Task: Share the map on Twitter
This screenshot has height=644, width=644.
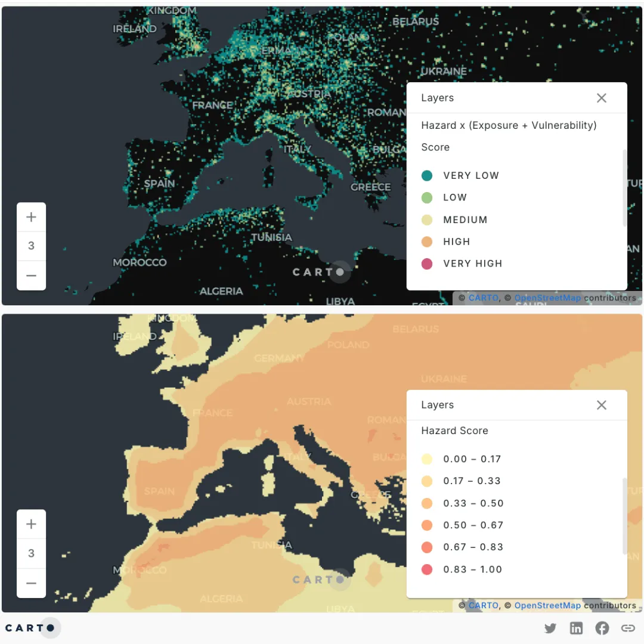Action: 550,628
